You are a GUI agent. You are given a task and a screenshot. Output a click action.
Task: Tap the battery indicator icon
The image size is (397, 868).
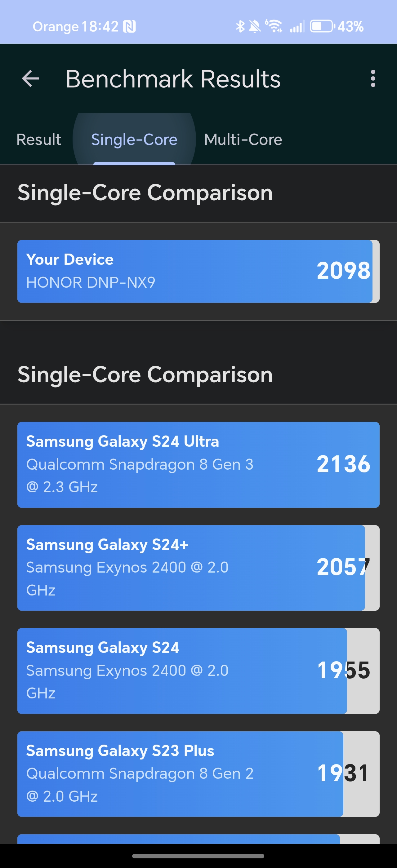(322, 26)
